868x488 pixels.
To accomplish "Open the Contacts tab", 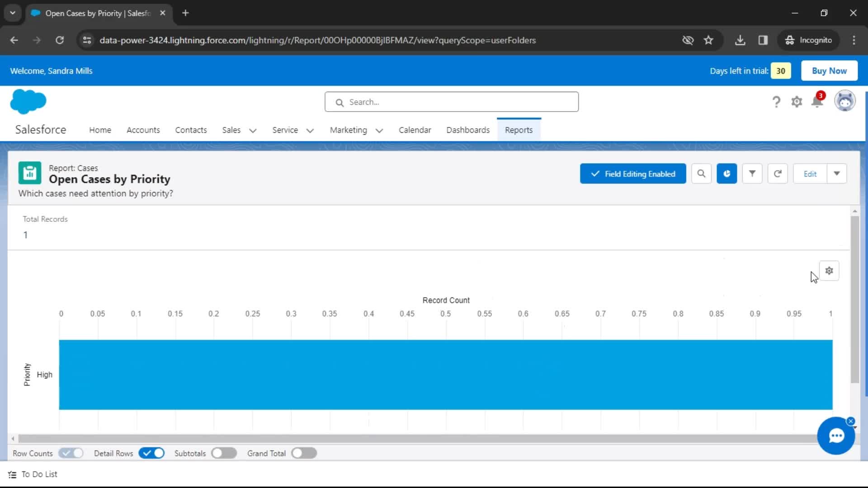I will 191,130.
